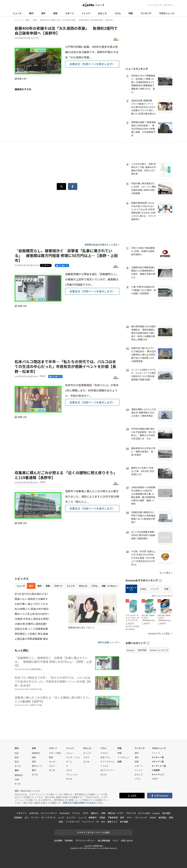Screen dimensions: 187x868
Task: Open the ランキング main navigation item
Action: pos(146,14)
